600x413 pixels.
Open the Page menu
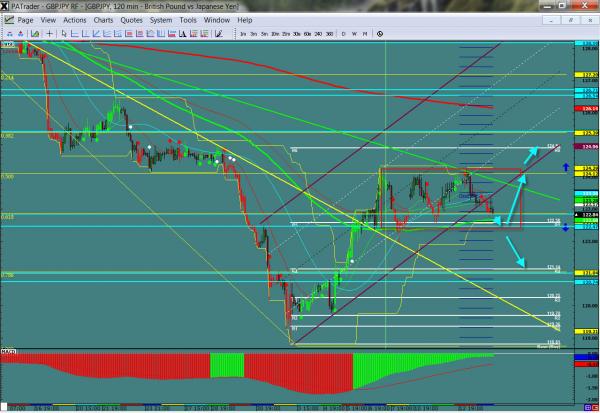coord(25,20)
